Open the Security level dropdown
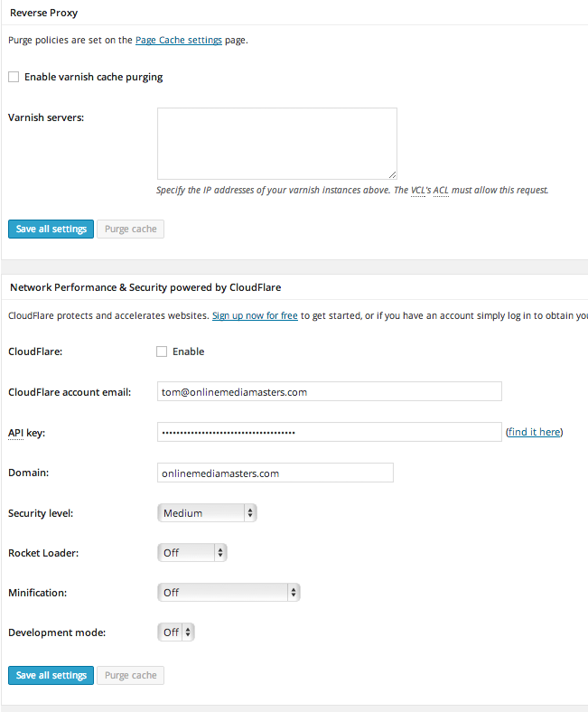Viewport: 588px width, 712px height. (x=207, y=513)
